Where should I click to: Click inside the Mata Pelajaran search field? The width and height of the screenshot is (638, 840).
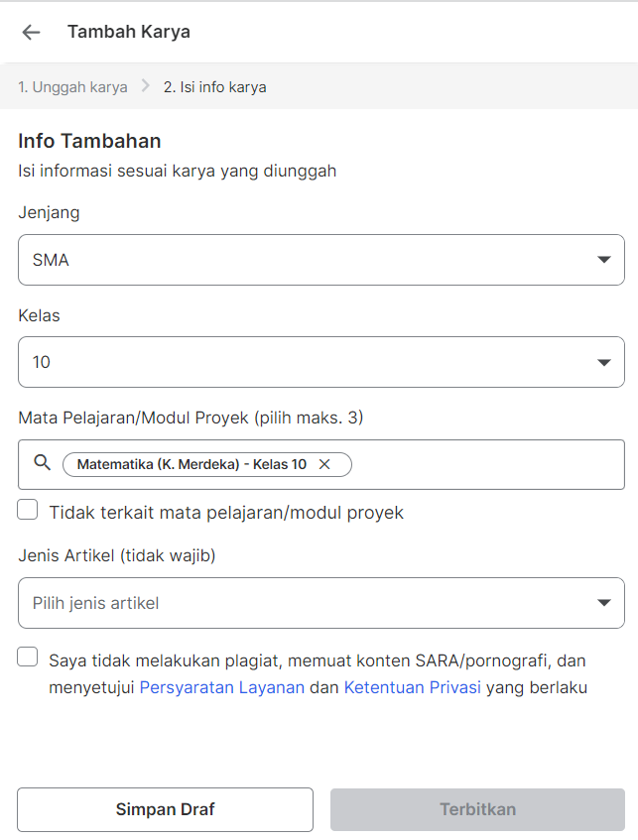pyautogui.click(x=476, y=463)
